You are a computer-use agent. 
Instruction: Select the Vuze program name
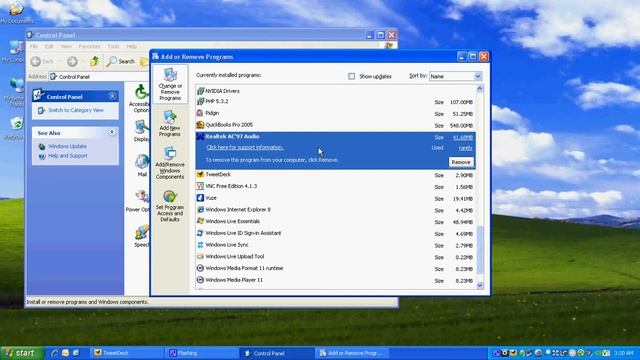point(211,198)
